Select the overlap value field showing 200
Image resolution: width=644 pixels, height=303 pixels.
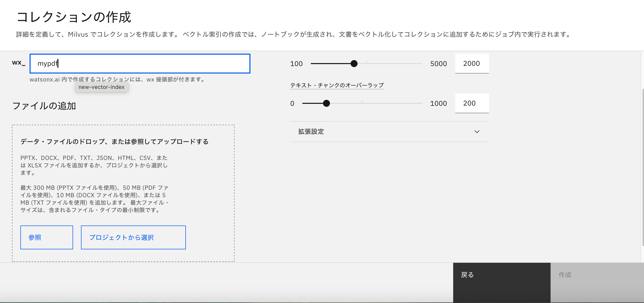(472, 103)
